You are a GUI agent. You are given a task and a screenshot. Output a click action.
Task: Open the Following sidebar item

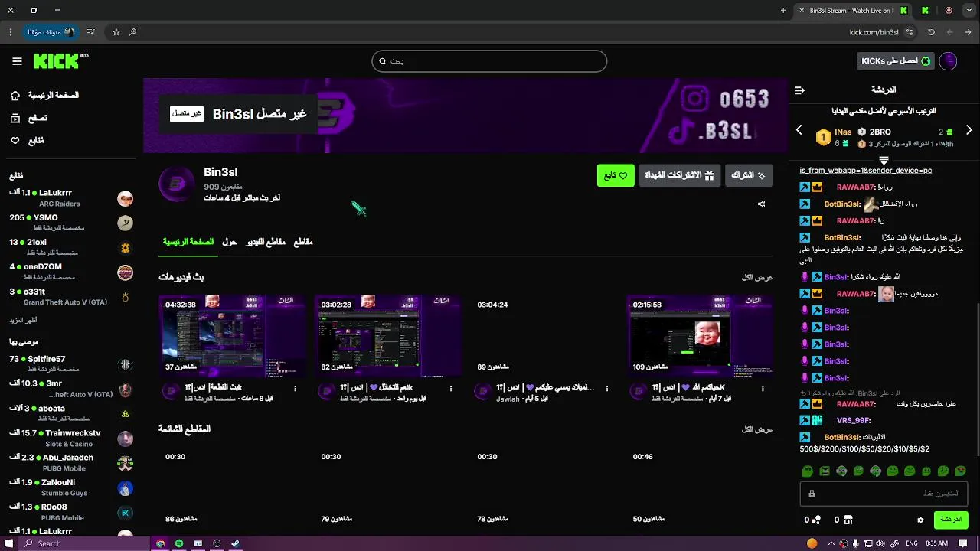pos(28,141)
